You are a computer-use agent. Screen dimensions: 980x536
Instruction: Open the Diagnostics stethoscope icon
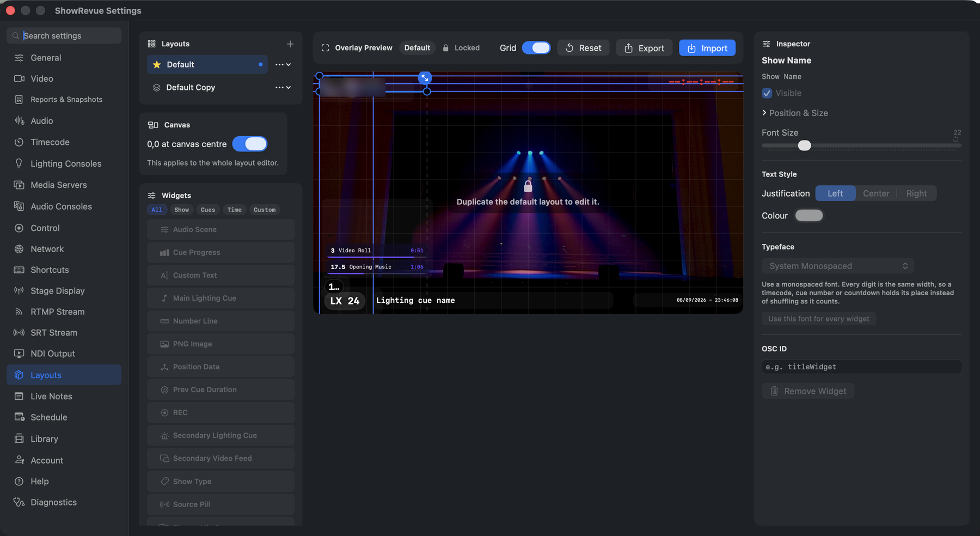point(19,502)
